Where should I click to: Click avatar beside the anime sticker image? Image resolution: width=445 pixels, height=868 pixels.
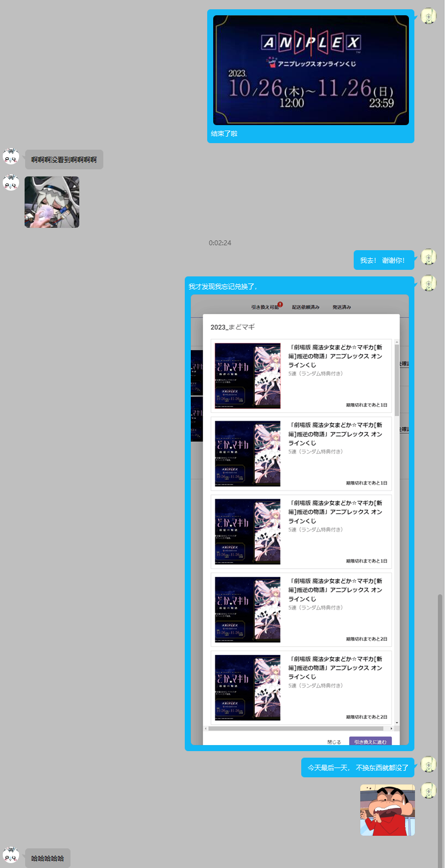point(11,183)
